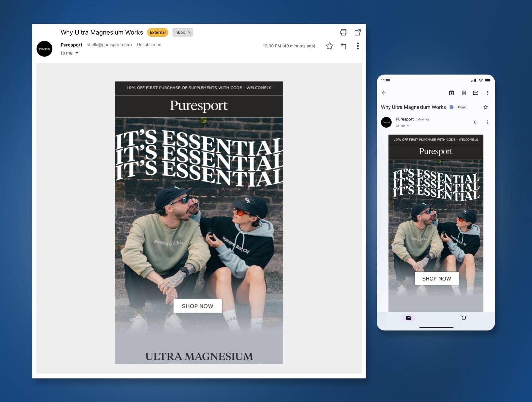This screenshot has width=532, height=402.
Task: Reply to the email on mobile
Action: coord(476,122)
